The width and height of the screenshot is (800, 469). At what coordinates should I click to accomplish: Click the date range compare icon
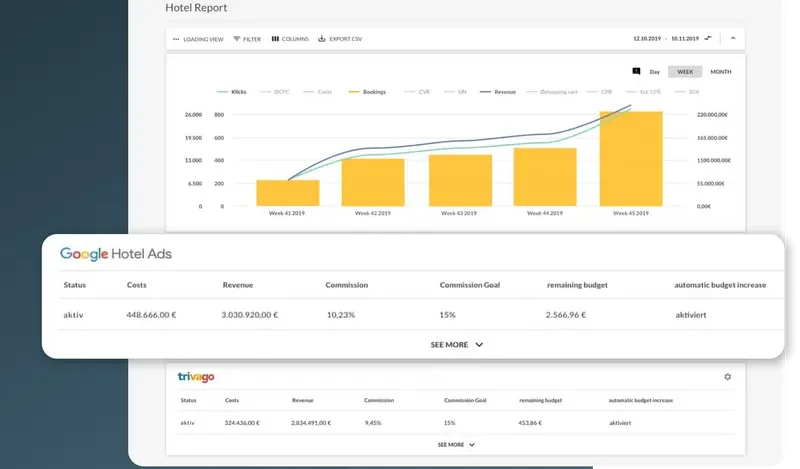click(708, 39)
